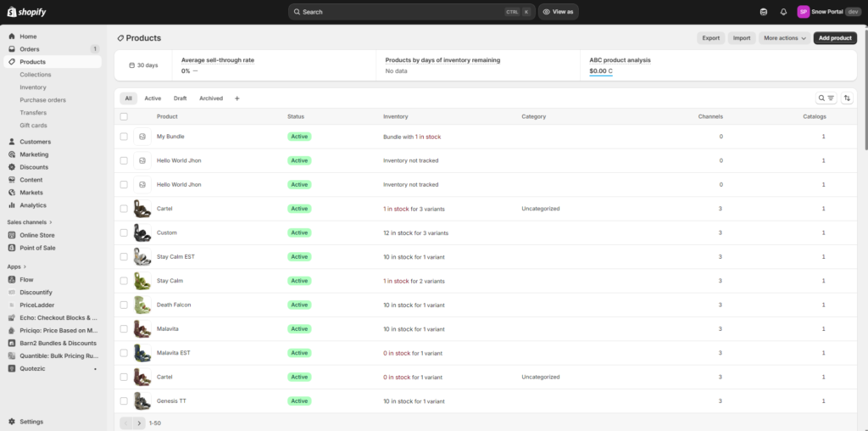Click the Snow Portal store avatar
The height and width of the screenshot is (431, 868).
[x=804, y=12]
